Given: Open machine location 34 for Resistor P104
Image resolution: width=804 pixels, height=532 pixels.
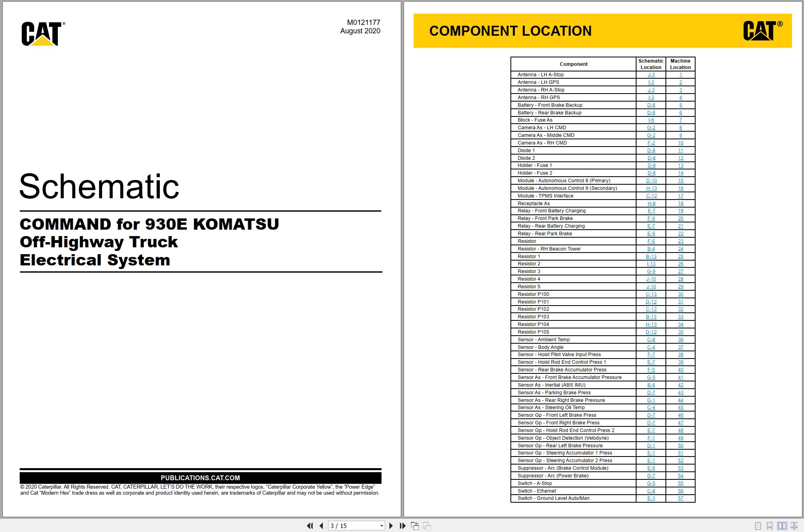Looking at the screenshot, I should point(680,324).
